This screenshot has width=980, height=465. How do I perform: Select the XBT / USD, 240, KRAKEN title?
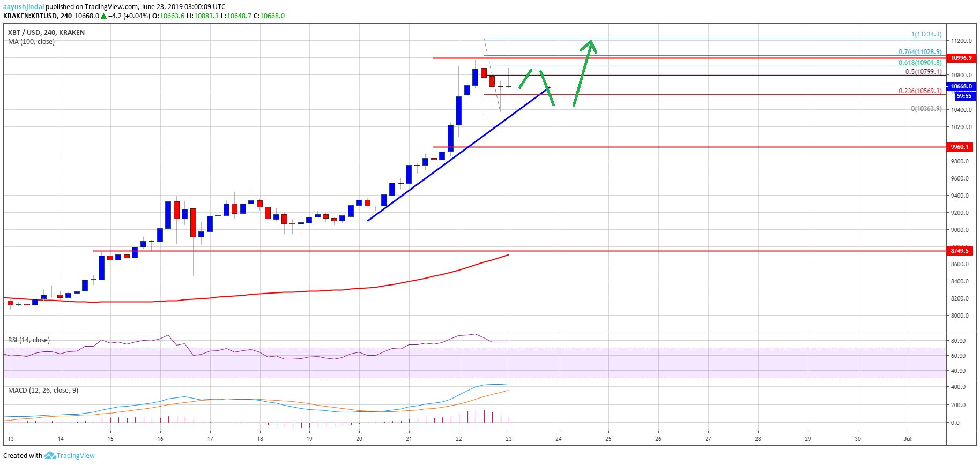click(46, 32)
